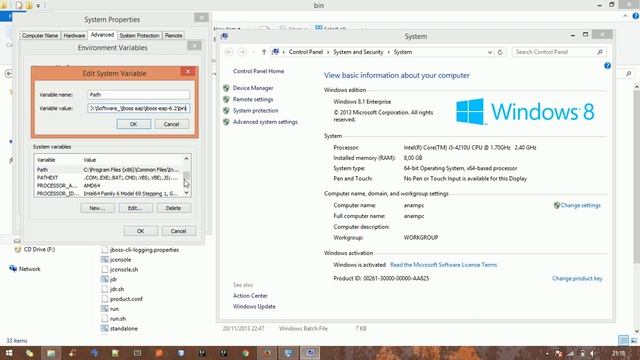Screen dimensions: 640x360
Task: Click New... under System variables
Action: click(x=97, y=208)
